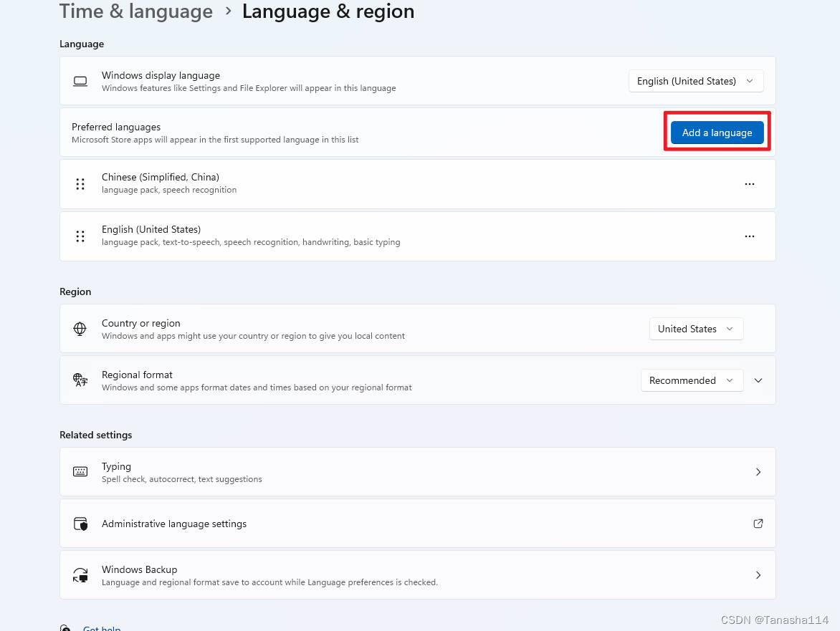
Task: Click the breadcrumb separator chevron
Action: [x=228, y=11]
